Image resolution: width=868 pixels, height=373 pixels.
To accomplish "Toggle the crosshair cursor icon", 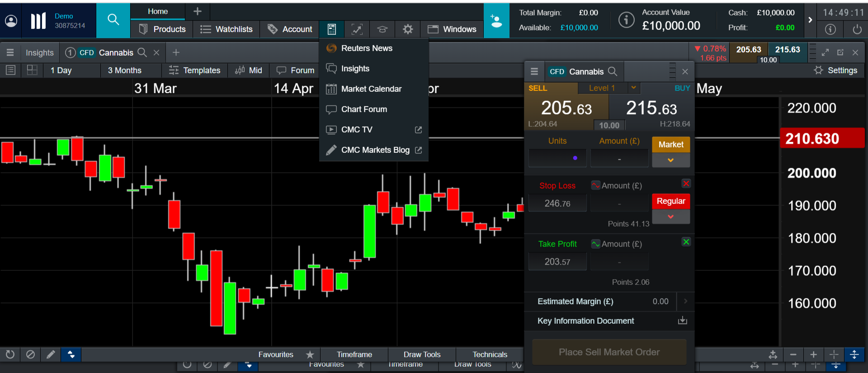I will click(x=834, y=354).
